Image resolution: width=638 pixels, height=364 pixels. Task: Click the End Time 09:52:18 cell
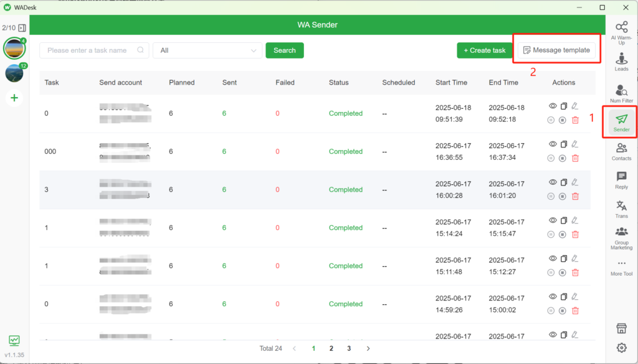[x=507, y=113]
